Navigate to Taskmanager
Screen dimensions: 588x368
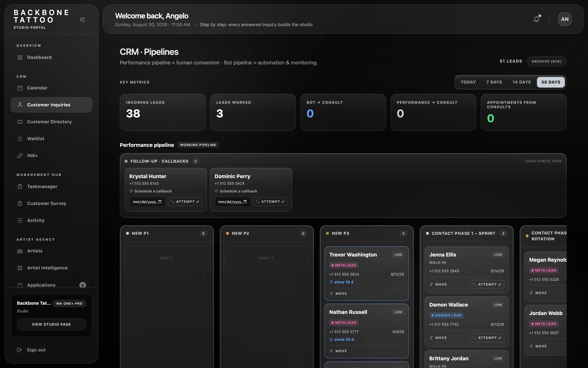(x=51, y=186)
